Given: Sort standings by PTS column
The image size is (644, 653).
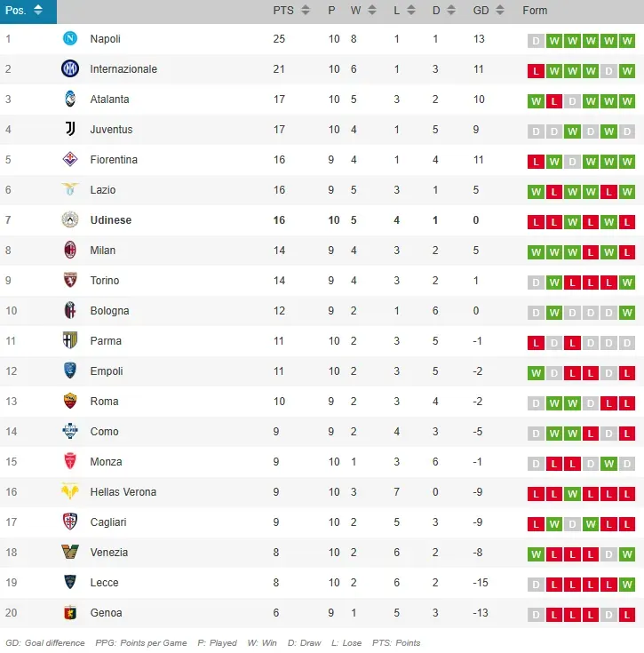Looking at the screenshot, I should point(291,11).
